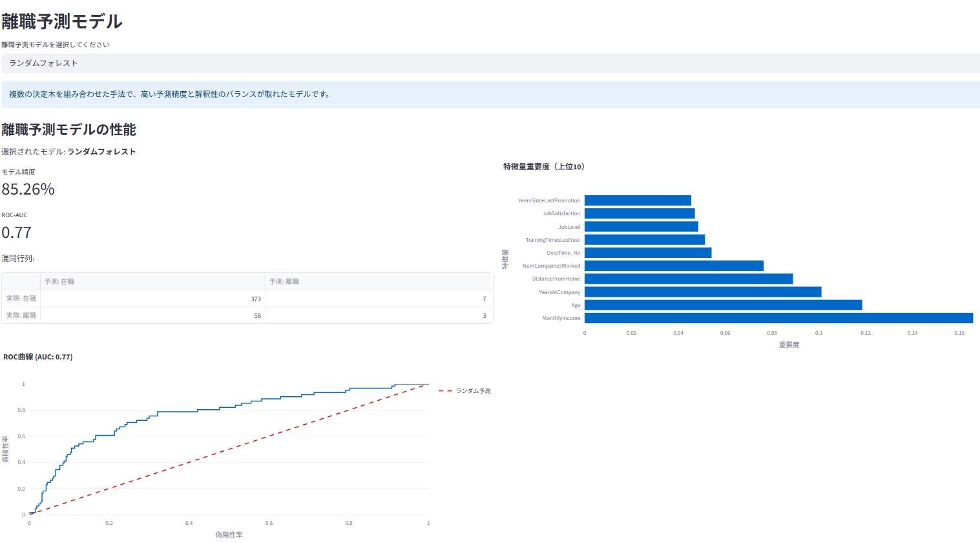Select the JobLevel importance bar
This screenshot has width=980, height=543.
point(641,227)
